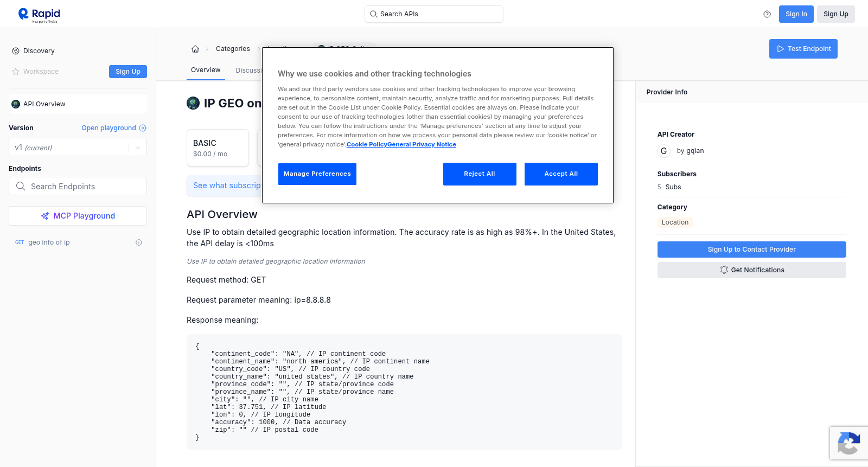Open the Cookie Policy link
868x467 pixels.
(x=367, y=144)
